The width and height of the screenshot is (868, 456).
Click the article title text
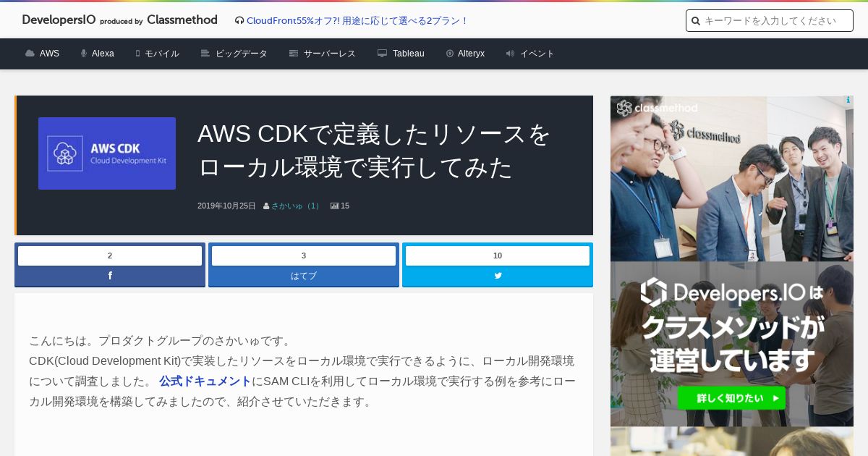point(374,151)
